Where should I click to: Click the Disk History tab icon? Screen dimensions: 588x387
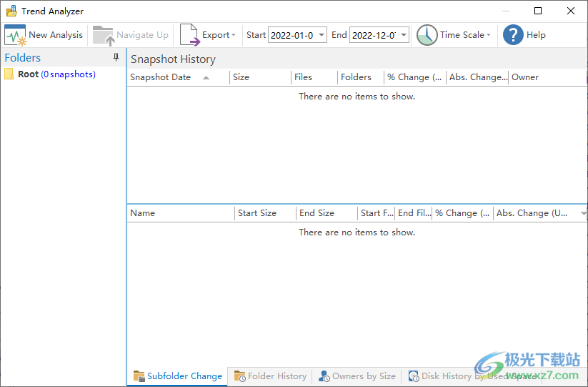pyautogui.click(x=414, y=376)
